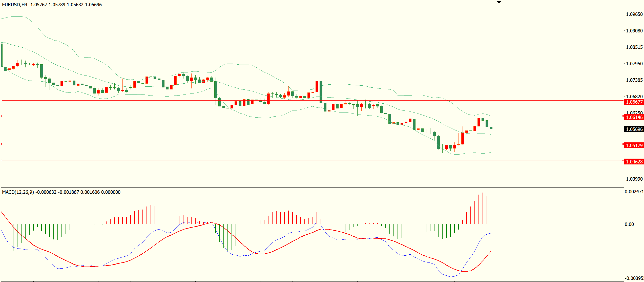Click the chart shift triangle marker at top
The image size is (644, 282).
[x=499, y=2]
